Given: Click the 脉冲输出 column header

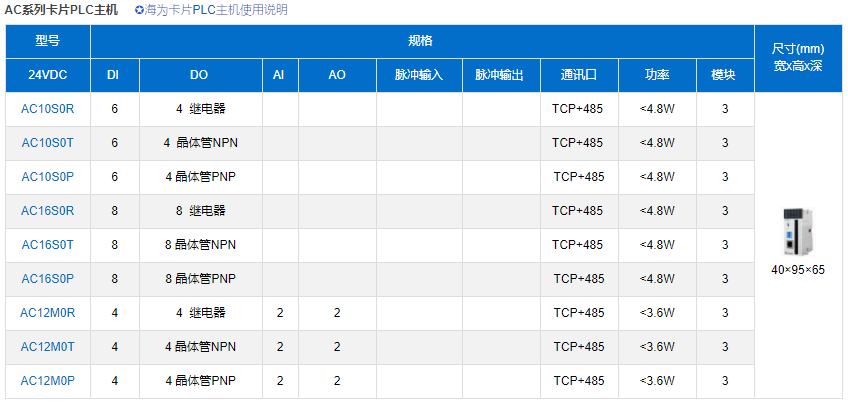Looking at the screenshot, I should click(500, 75).
